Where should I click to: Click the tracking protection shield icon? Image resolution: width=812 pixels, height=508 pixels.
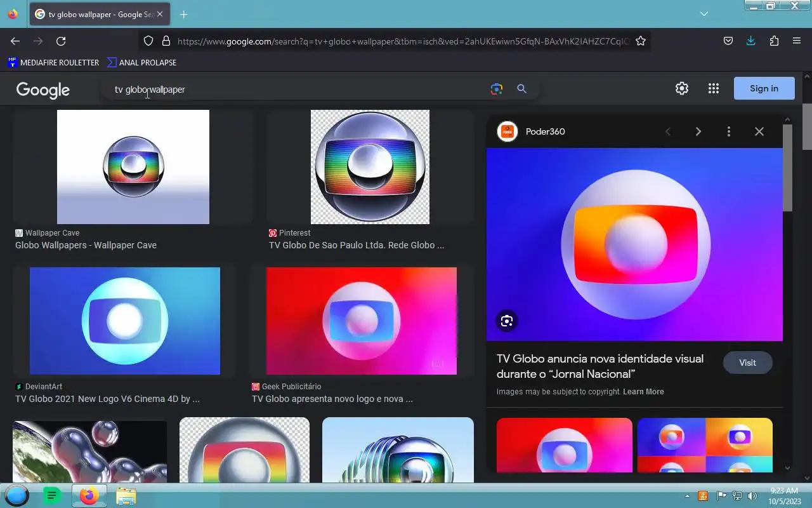click(148, 41)
